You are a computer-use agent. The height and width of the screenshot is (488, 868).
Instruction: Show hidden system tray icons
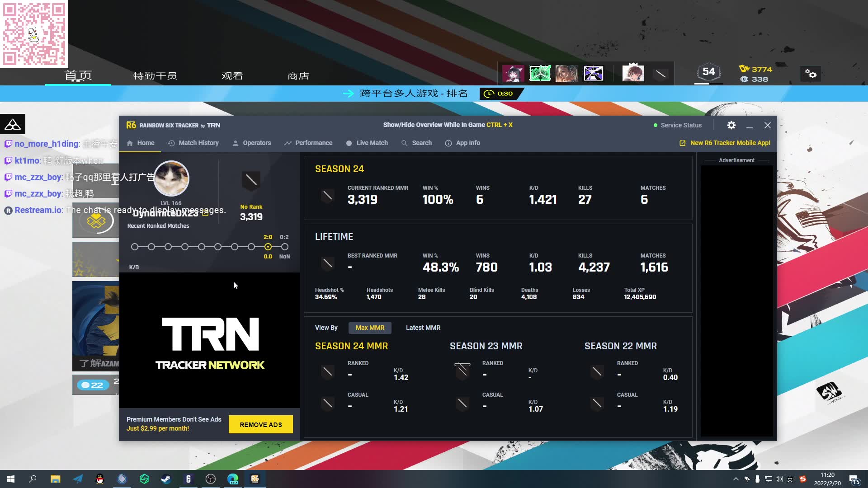coord(736,479)
